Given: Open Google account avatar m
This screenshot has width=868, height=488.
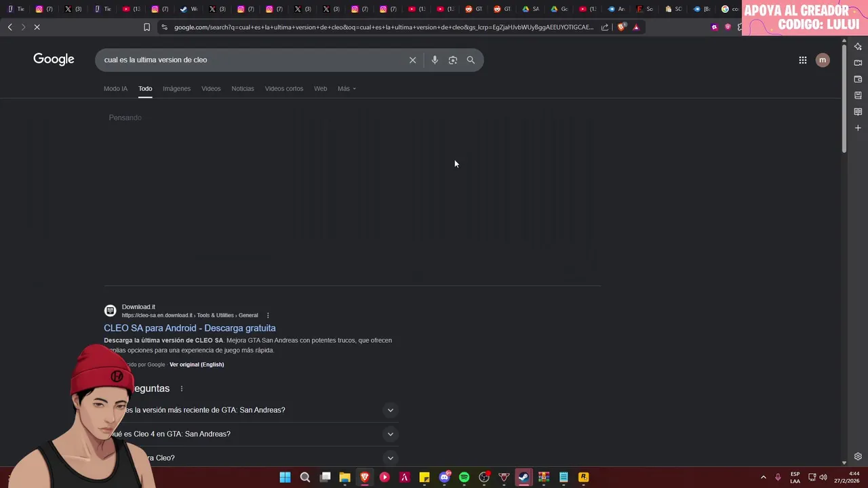Looking at the screenshot, I should coord(823,60).
